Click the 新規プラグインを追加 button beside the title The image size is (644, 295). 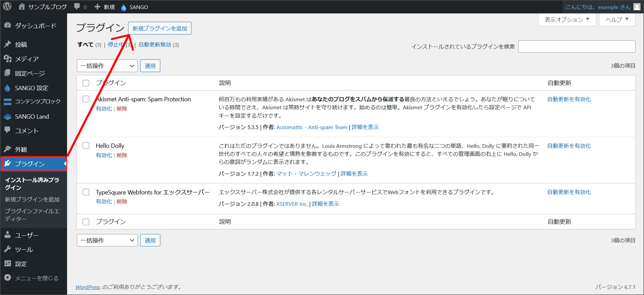coord(160,28)
